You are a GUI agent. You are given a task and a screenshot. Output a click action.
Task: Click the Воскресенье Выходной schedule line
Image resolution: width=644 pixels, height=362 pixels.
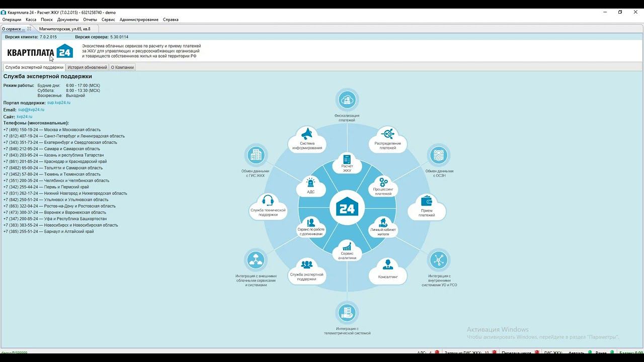tap(61, 96)
